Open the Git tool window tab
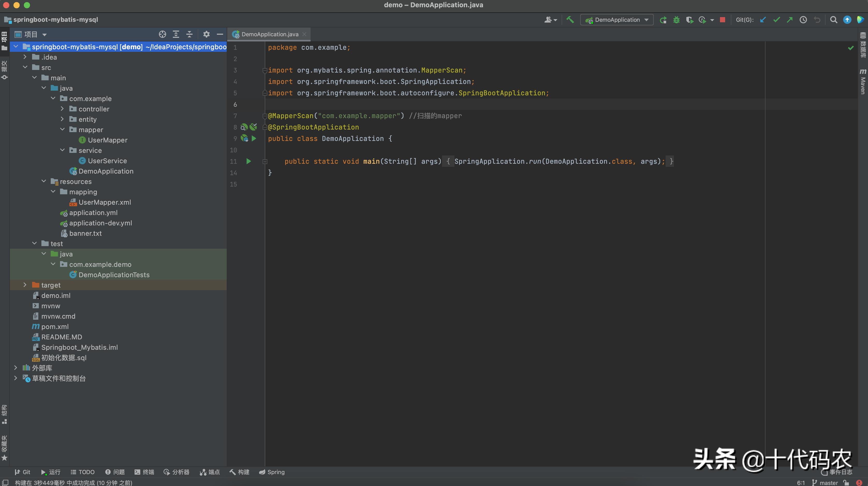 point(22,472)
